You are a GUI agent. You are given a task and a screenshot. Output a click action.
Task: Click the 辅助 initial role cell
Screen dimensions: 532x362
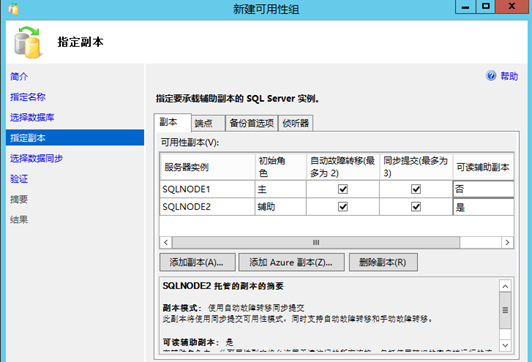281,207
